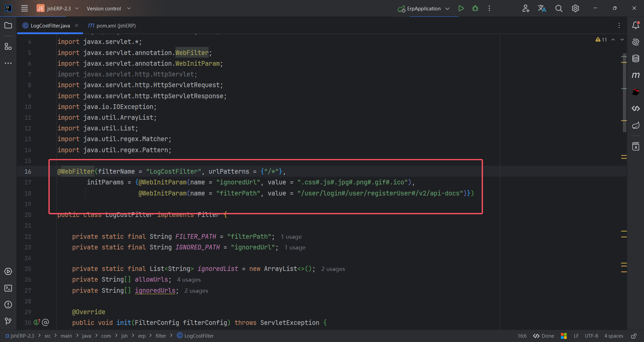The image size is (644, 342).
Task: Show the 2 usages of ignoredList
Action: click(x=333, y=269)
